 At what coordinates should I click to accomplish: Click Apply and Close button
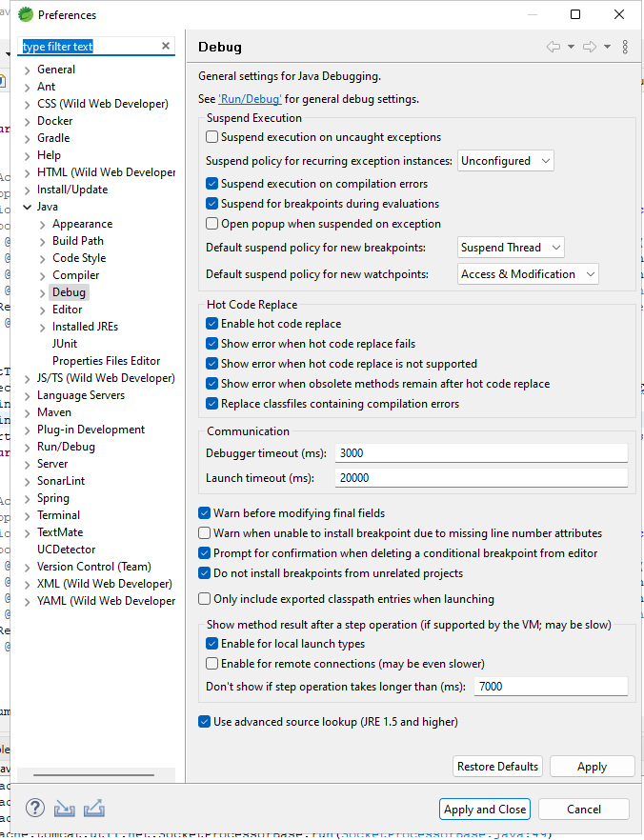coord(485,810)
